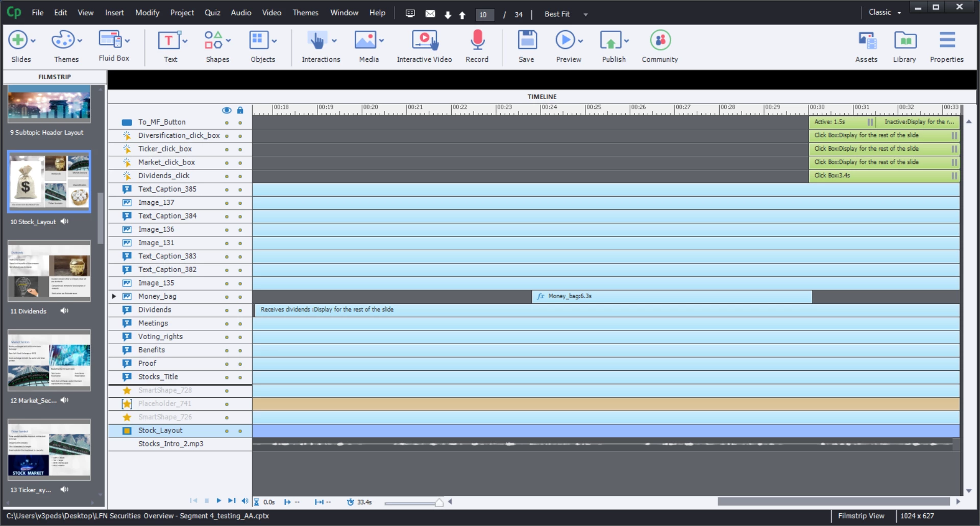Click the timeline play button
This screenshot has height=526, width=980.
(x=218, y=501)
